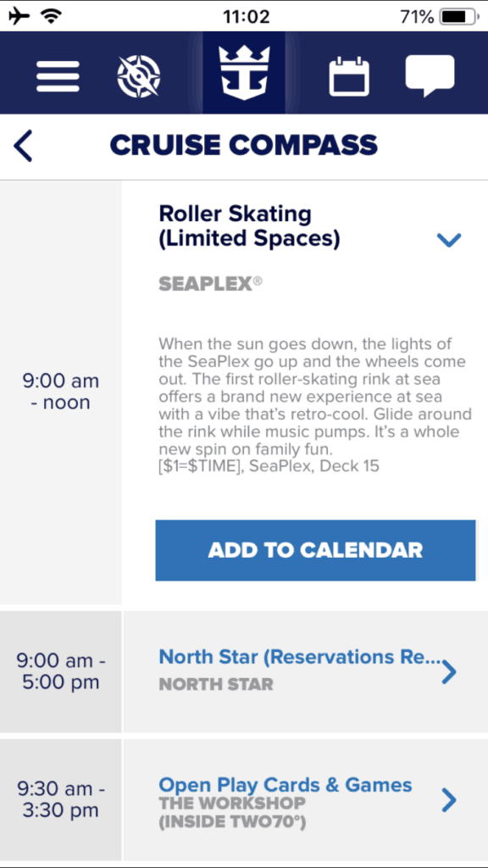
Task: Open the calendar icon in top bar
Action: point(348,75)
